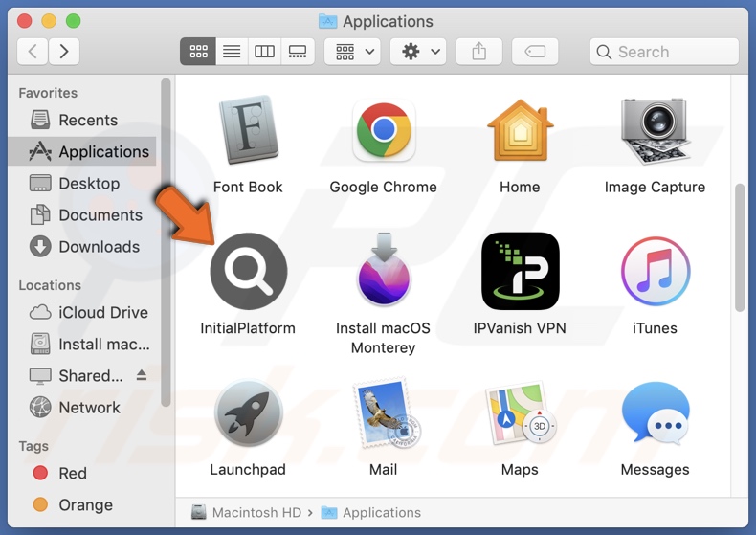Image resolution: width=756 pixels, height=535 pixels.
Task: Open Desktop in the sidebar
Action: point(82,184)
